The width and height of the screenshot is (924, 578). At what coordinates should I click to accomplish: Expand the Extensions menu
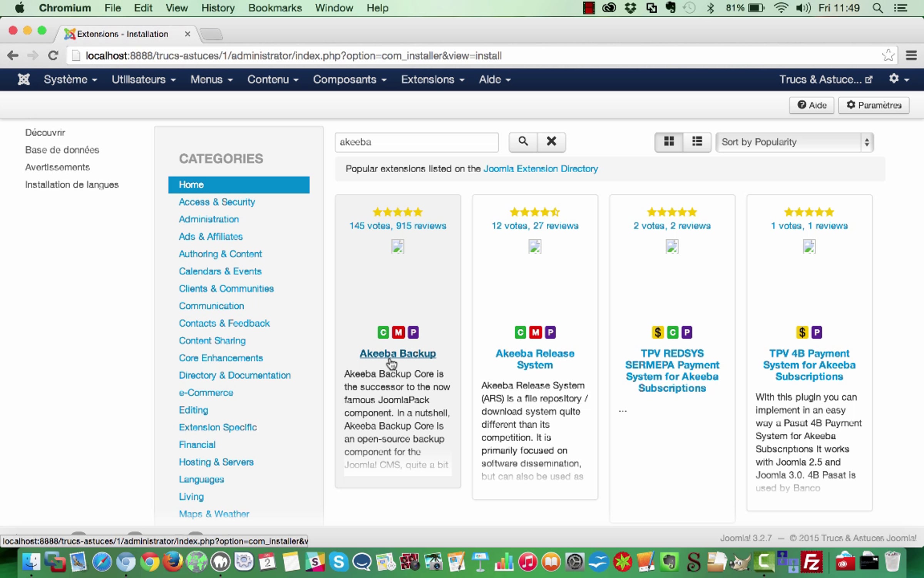coord(432,79)
